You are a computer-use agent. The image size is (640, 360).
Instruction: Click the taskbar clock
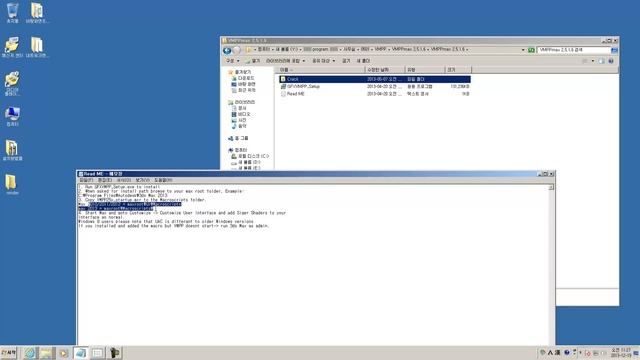(621, 353)
